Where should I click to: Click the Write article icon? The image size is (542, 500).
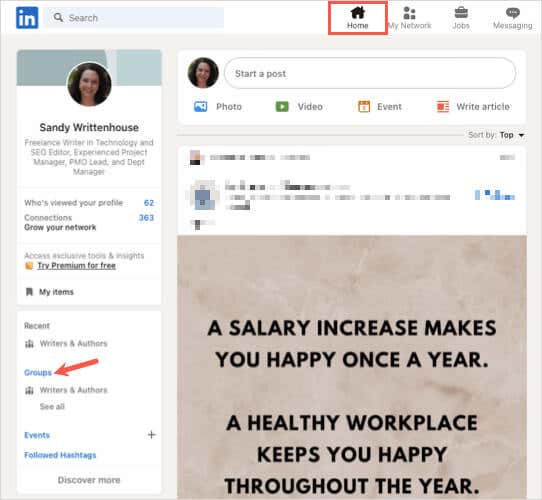[x=443, y=107]
